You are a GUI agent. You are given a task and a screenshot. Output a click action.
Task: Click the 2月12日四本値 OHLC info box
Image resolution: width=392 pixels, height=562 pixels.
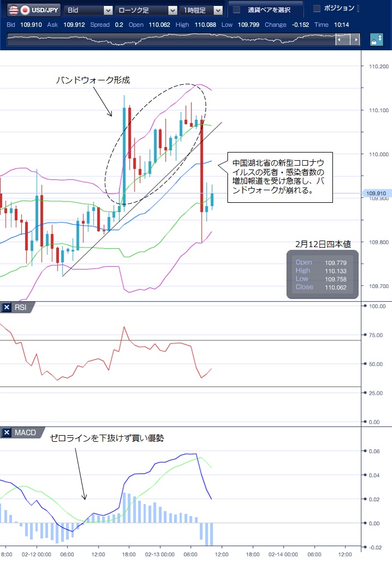322,274
